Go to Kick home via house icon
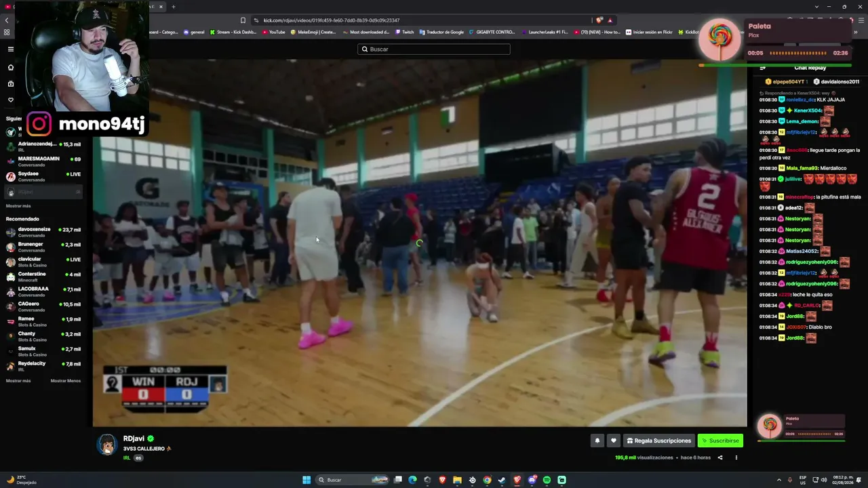Image resolution: width=868 pixels, height=488 pixels. (10, 67)
